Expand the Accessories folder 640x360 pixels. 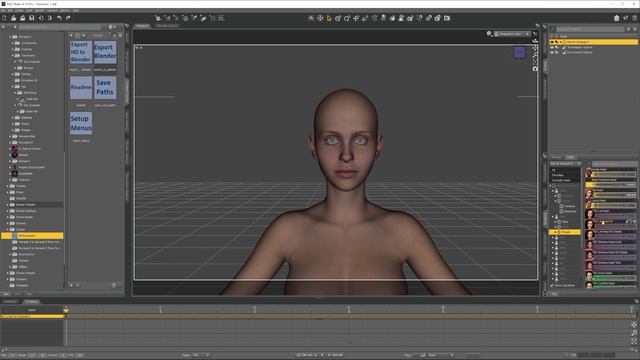click(x=13, y=43)
